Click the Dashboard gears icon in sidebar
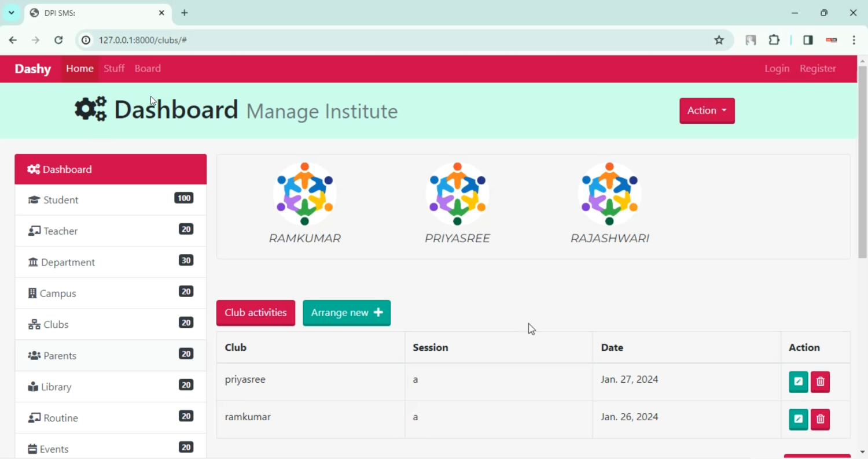 point(34,169)
